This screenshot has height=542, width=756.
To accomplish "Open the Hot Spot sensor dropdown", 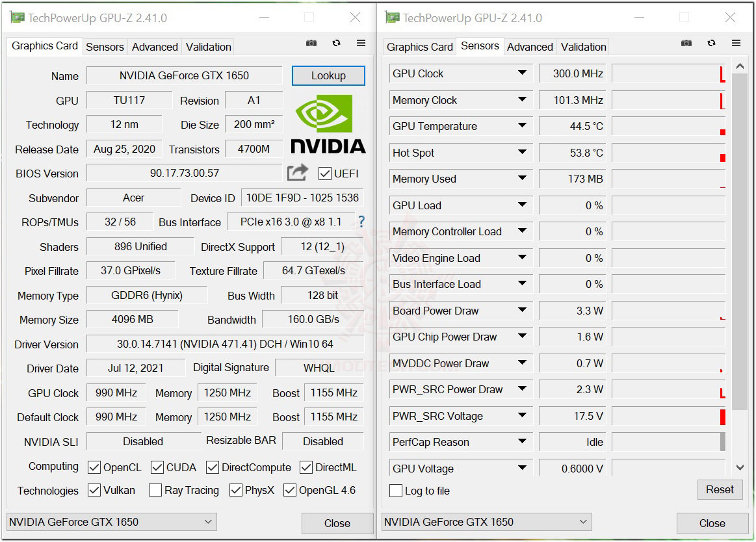I will click(522, 152).
